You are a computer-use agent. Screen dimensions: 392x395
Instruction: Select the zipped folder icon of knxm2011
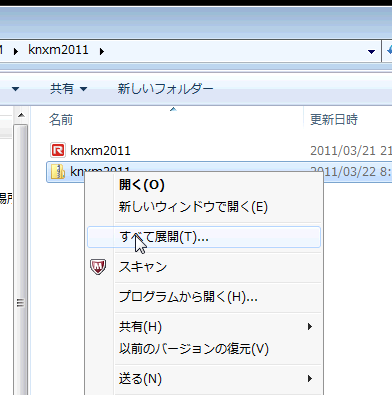pos(58,172)
